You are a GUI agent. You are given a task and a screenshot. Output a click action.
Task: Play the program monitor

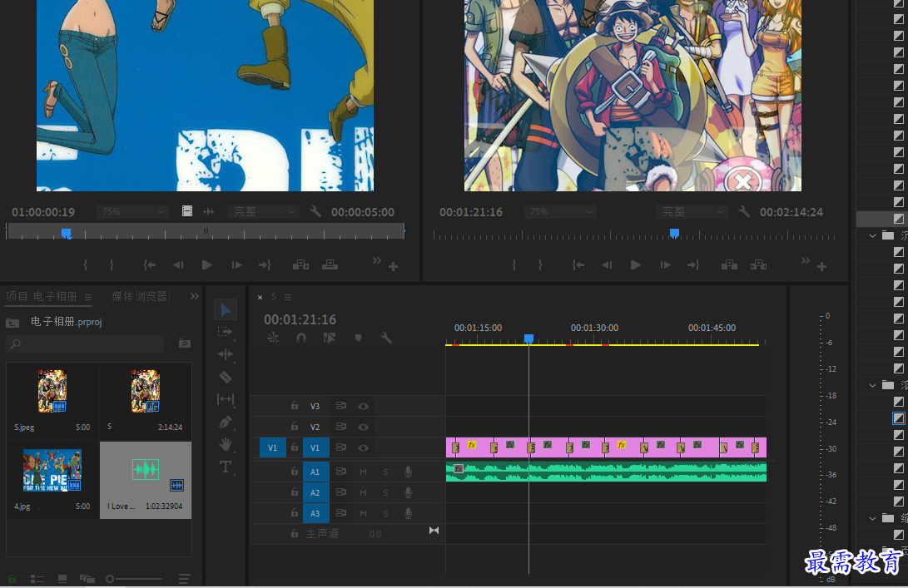[x=635, y=265]
